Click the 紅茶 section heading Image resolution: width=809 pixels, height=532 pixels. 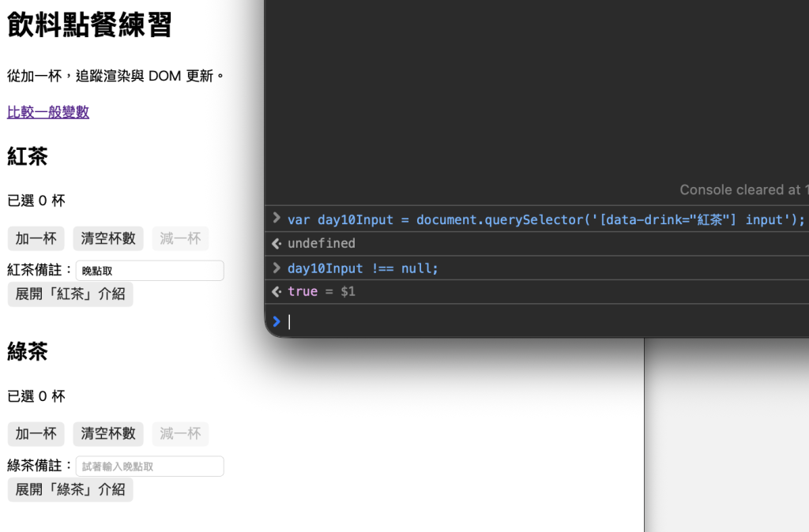click(28, 156)
